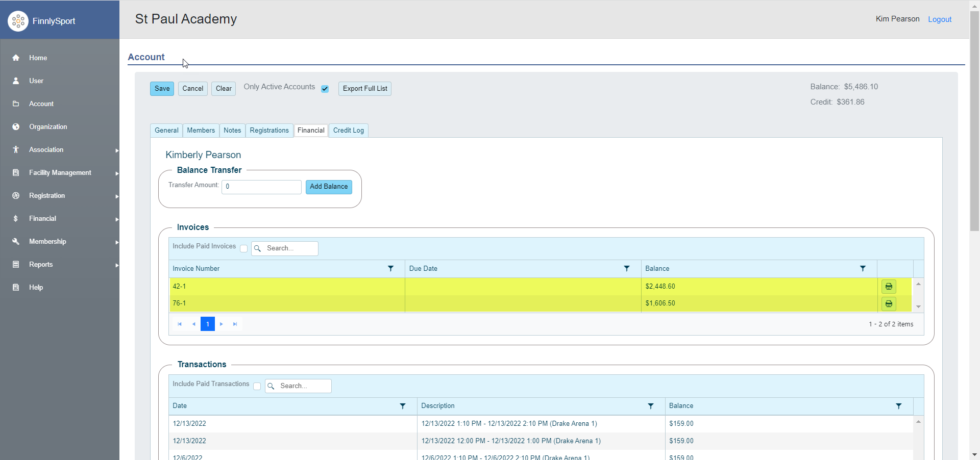Click the Reports sidebar icon
The height and width of the screenshot is (460, 980).
[16, 264]
